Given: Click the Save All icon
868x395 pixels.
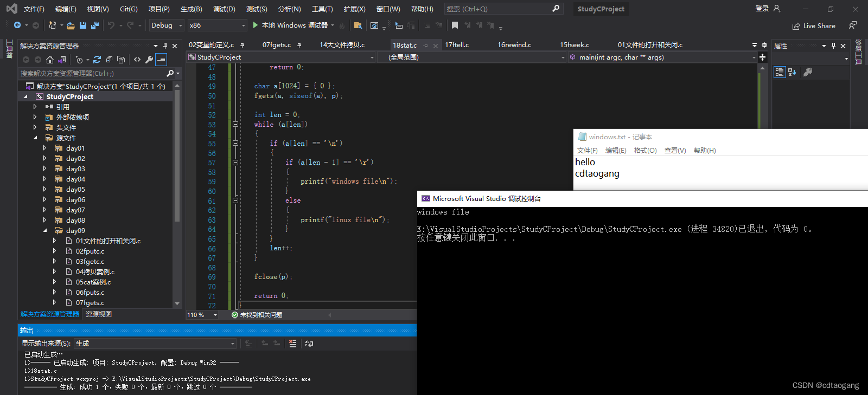Looking at the screenshot, I should click(95, 25).
